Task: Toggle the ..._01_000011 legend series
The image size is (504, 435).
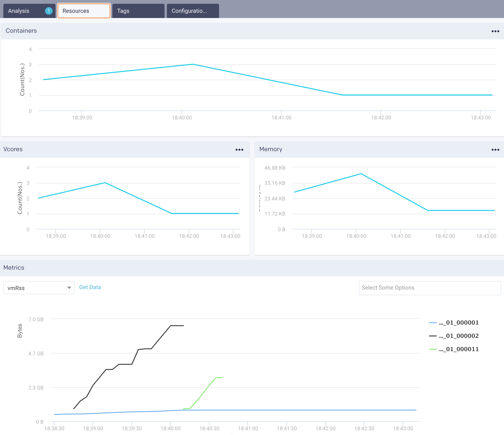Action: point(454,349)
